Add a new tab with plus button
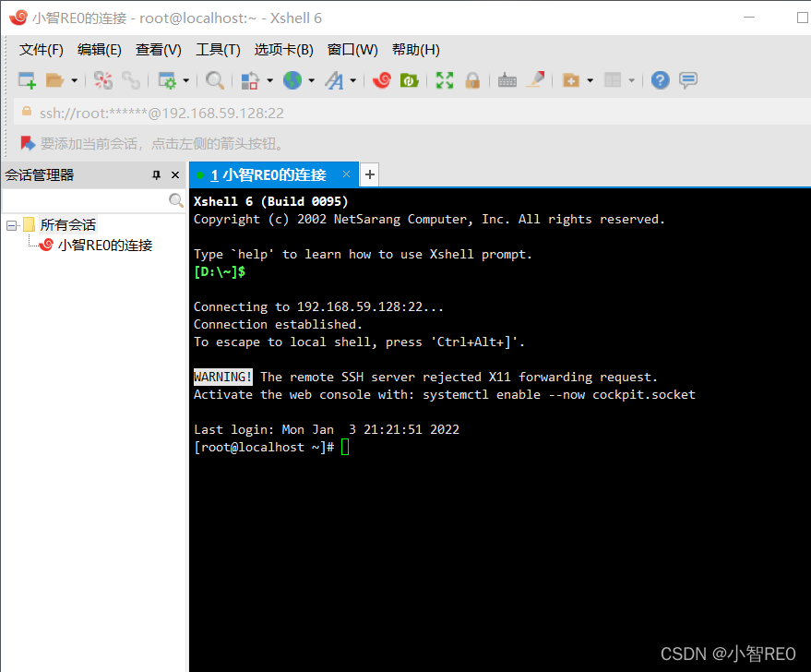The height and width of the screenshot is (672, 811). click(369, 174)
